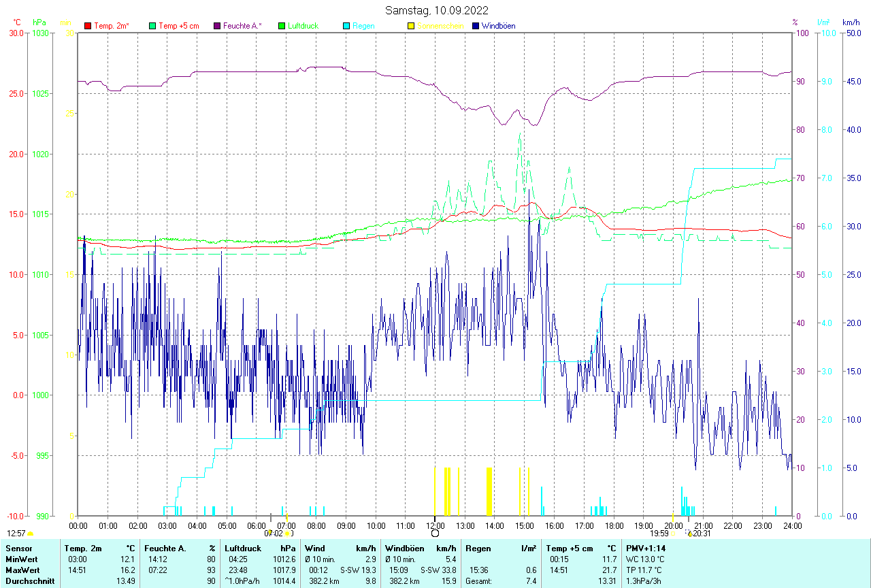Click the cyan Regen legend swatch
This screenshot has width=871, height=588.
point(347,26)
